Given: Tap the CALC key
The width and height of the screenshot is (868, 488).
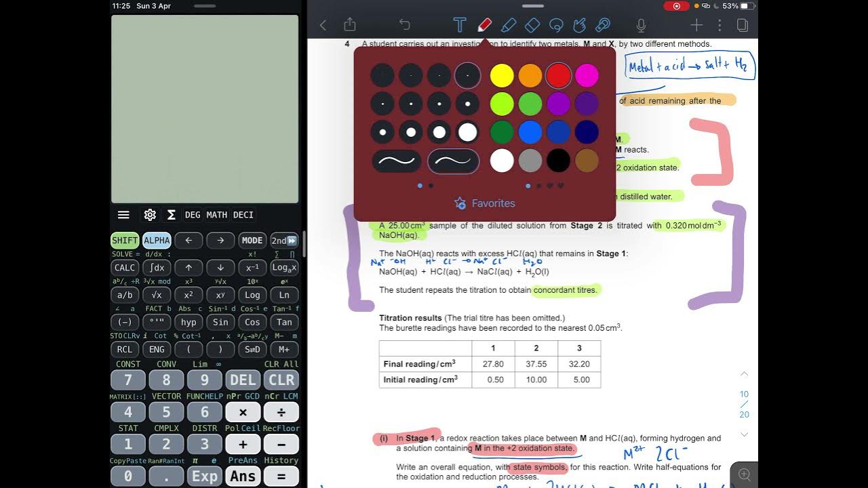Looking at the screenshot, I should [x=125, y=268].
